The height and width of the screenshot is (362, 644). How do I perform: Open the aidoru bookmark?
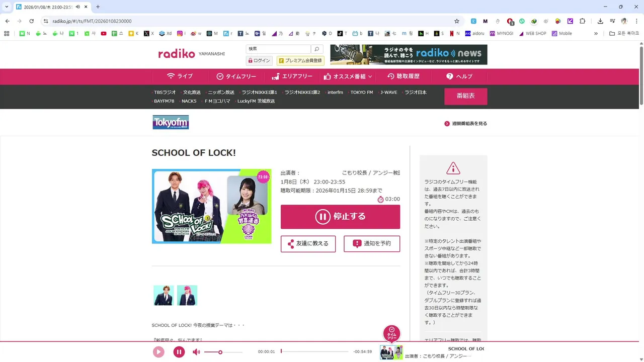pyautogui.click(x=475, y=34)
